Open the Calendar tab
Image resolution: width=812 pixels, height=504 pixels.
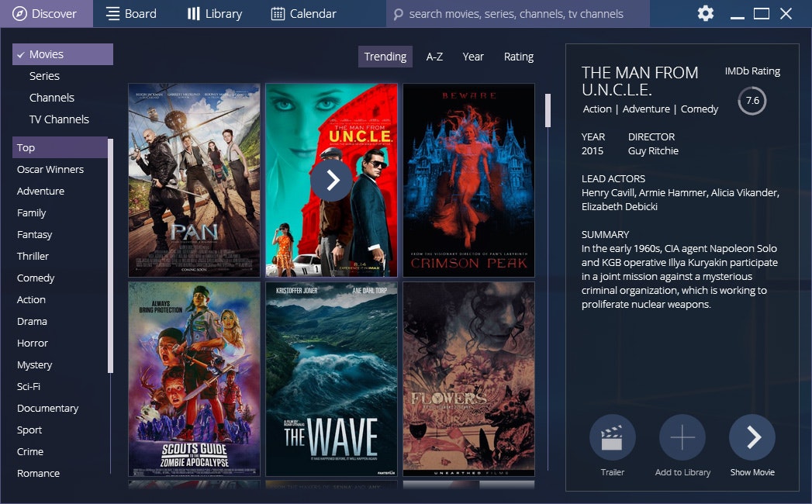coord(304,13)
